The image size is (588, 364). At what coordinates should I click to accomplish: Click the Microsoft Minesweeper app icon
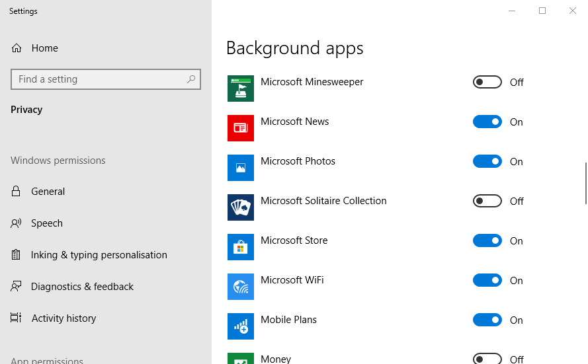pos(241,89)
